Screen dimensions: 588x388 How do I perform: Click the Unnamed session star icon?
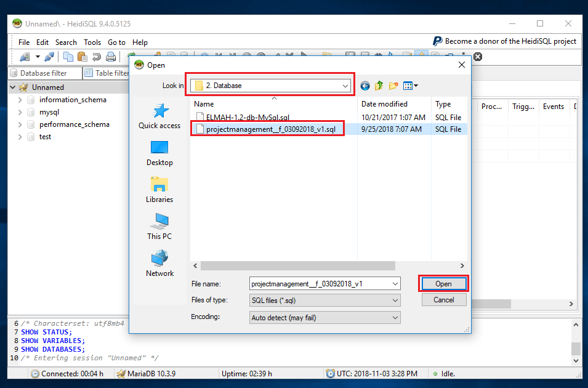23,87
